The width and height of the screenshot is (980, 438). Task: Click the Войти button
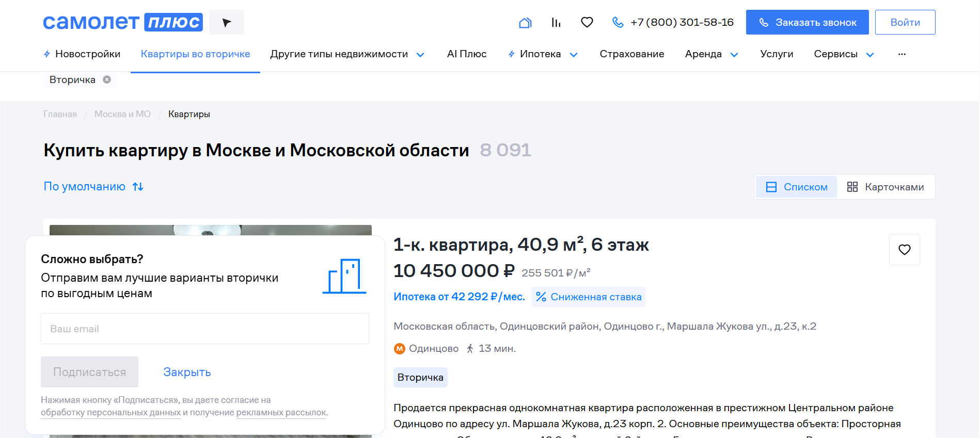(x=905, y=22)
